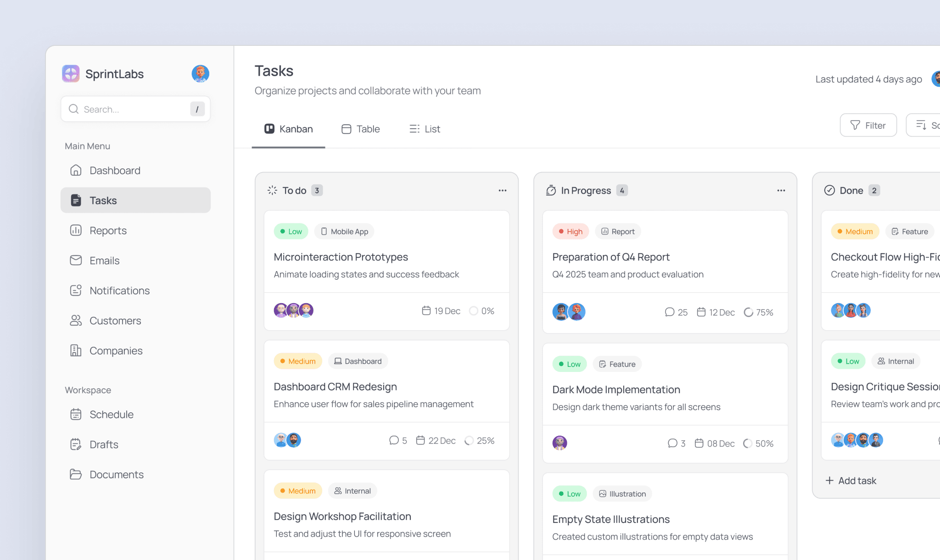Click the Emails envelope icon

click(76, 261)
